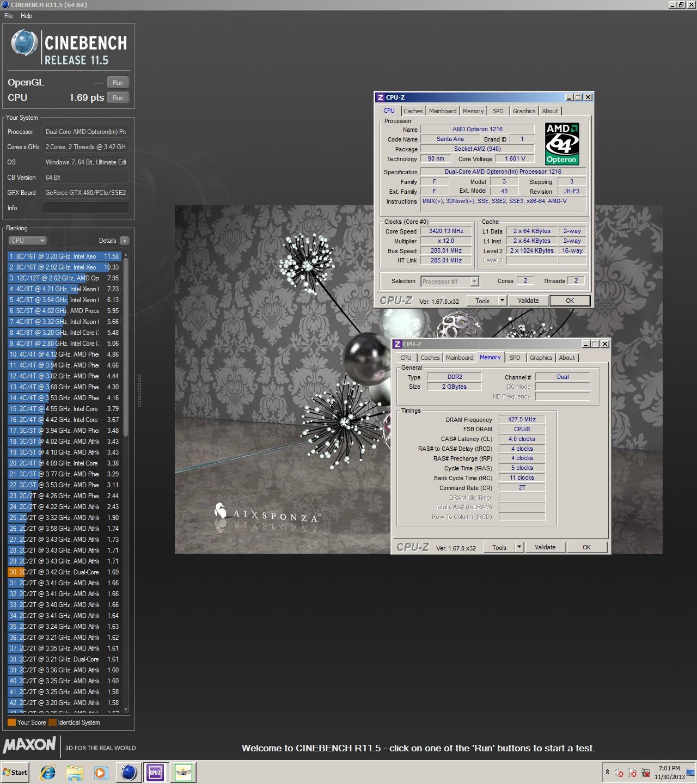Expand Tools dropdown arrow in upper CPU-Z window
Viewport: 697px width, 784px height.
tap(502, 301)
